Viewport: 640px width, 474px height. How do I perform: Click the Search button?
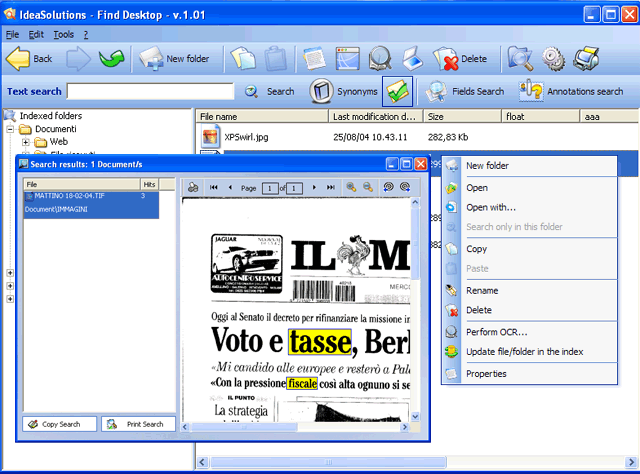(269, 91)
